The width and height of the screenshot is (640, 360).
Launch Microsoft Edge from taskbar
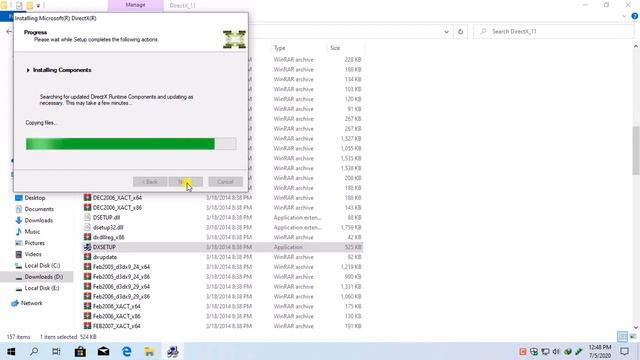[127, 351]
